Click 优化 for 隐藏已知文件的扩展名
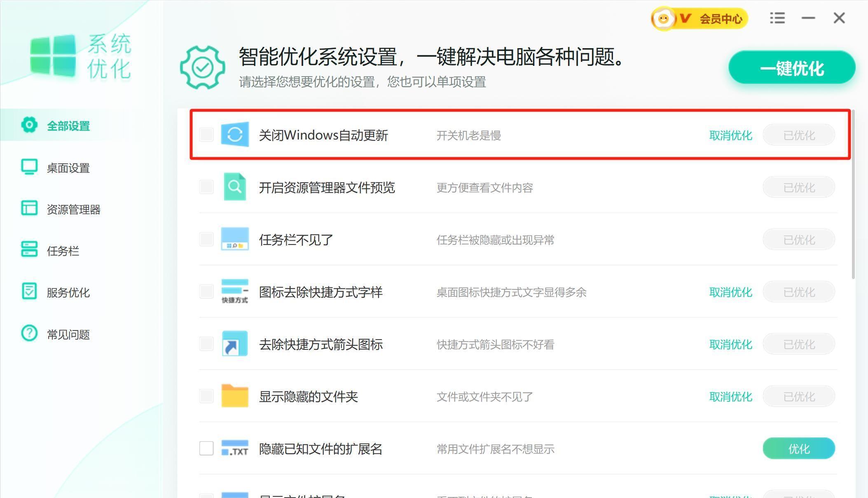This screenshot has width=868, height=498. (799, 448)
